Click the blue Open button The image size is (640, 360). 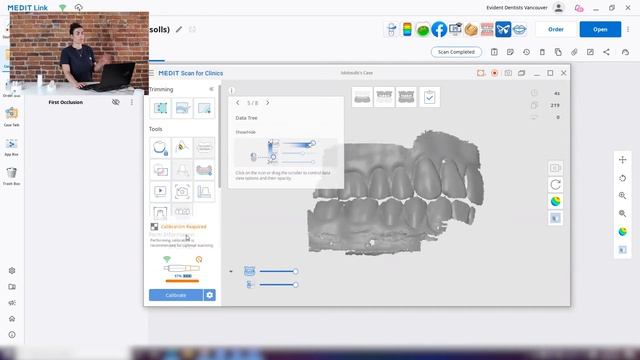pyautogui.click(x=600, y=29)
